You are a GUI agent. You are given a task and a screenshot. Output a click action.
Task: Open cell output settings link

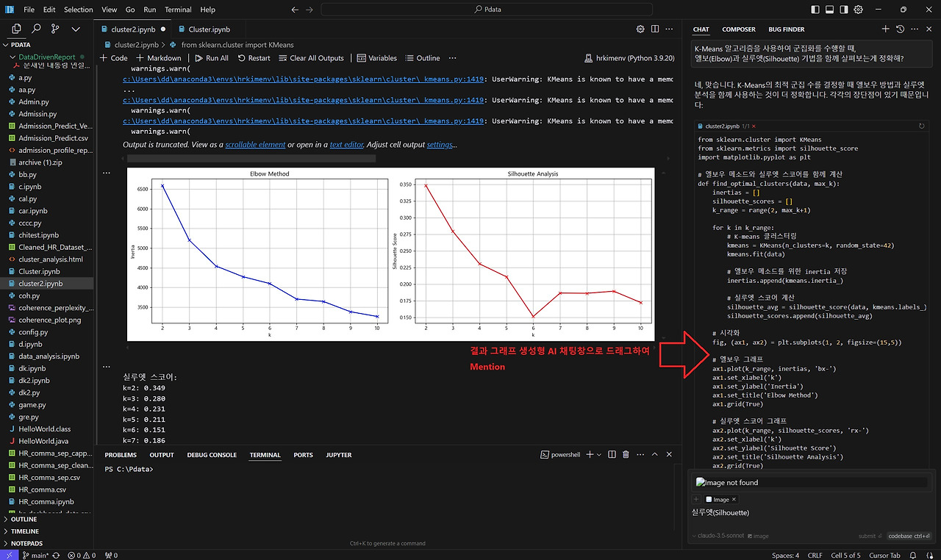440,145
